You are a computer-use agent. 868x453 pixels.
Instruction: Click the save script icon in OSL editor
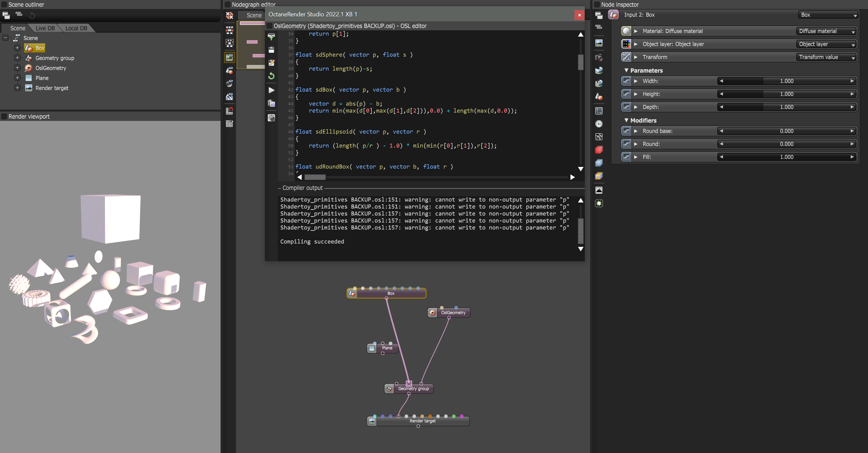271,50
